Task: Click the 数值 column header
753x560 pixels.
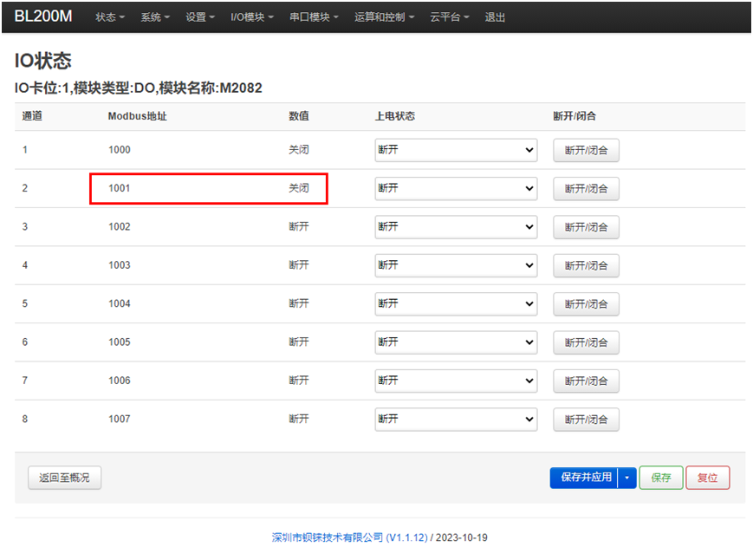Action: (x=299, y=116)
